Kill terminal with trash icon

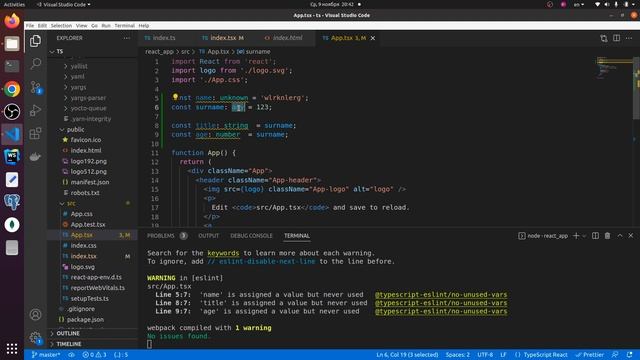click(x=607, y=236)
